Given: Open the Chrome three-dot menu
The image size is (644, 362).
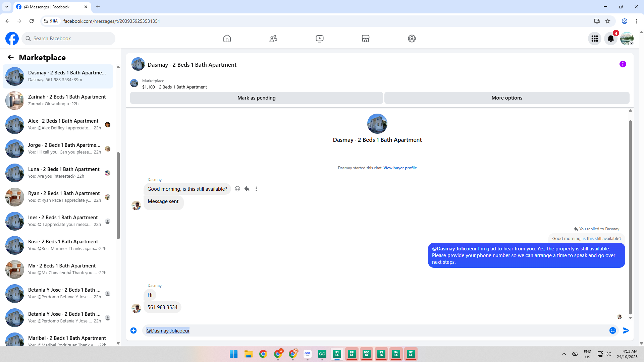Looking at the screenshot, I should (637, 21).
